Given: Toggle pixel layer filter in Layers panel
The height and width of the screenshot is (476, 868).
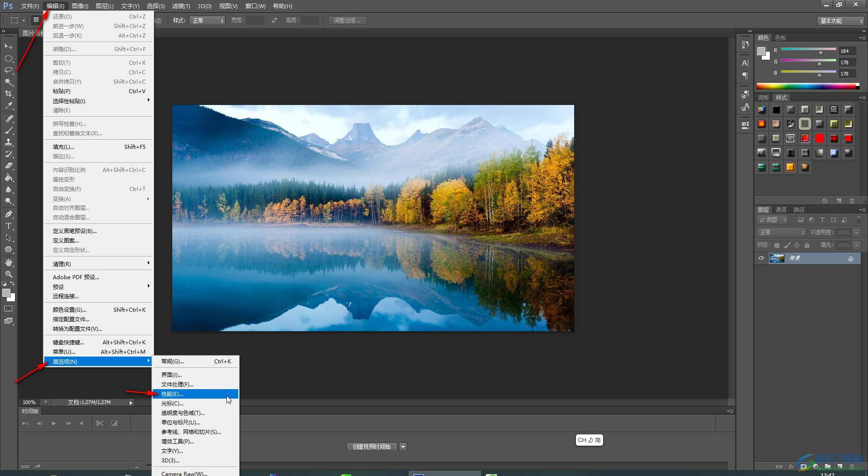Looking at the screenshot, I should (x=801, y=220).
